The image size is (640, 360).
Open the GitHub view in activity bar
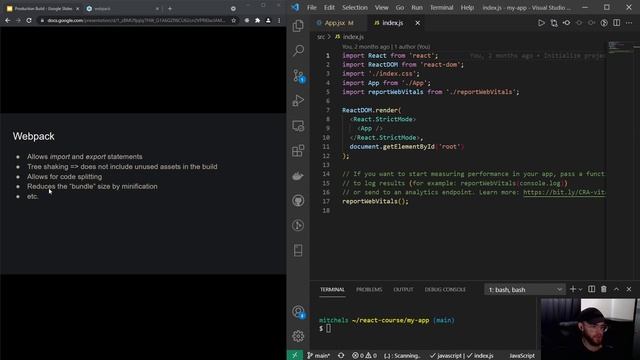(x=298, y=200)
